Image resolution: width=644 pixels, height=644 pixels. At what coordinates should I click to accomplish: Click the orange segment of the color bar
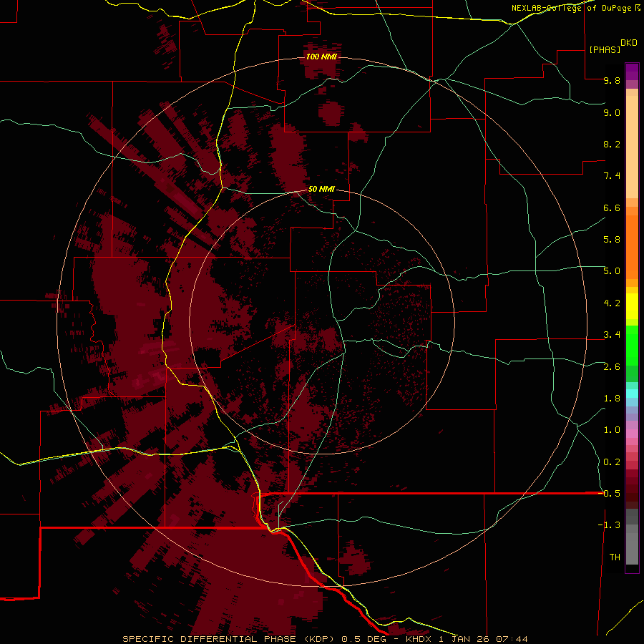[x=632, y=246]
